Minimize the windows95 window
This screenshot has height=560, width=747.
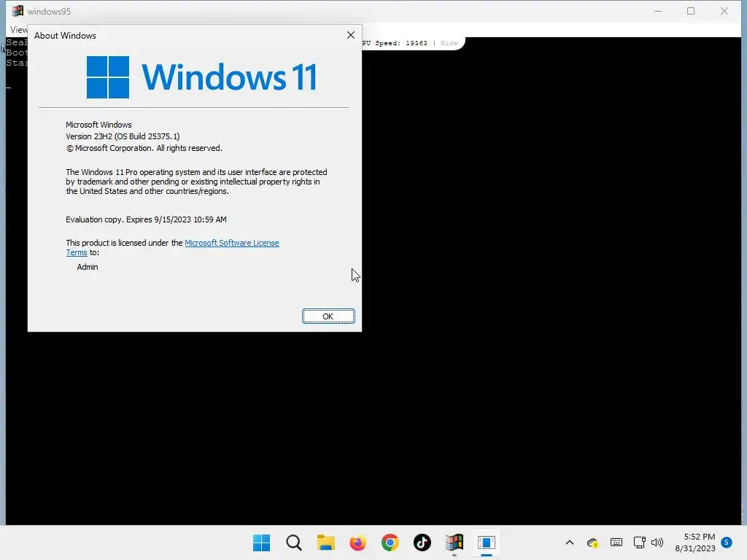[x=658, y=11]
